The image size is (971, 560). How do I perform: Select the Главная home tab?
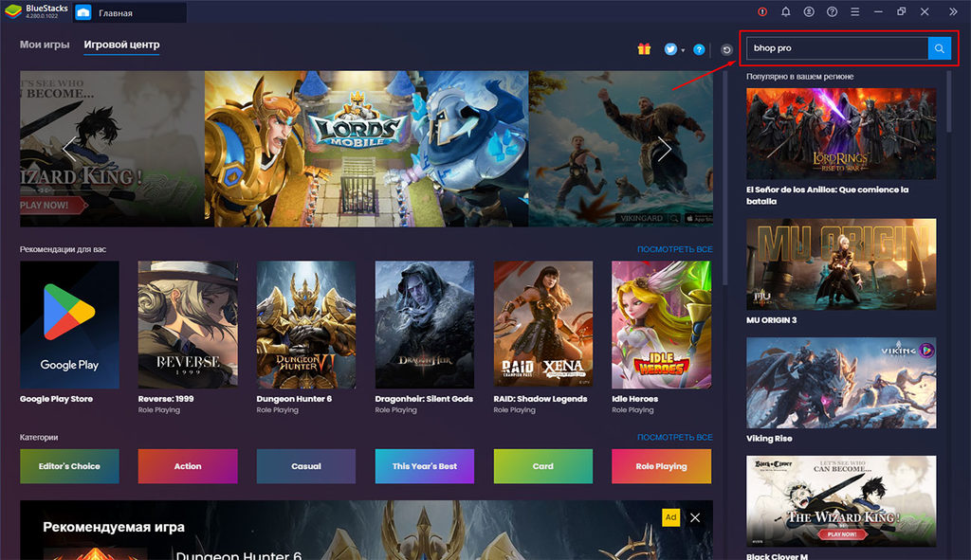tap(129, 12)
